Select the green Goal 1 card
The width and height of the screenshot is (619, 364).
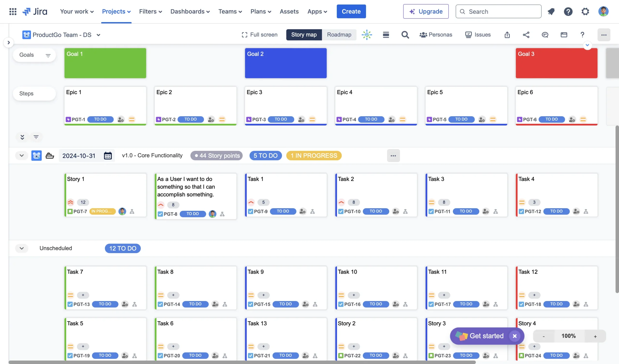pyautogui.click(x=105, y=63)
